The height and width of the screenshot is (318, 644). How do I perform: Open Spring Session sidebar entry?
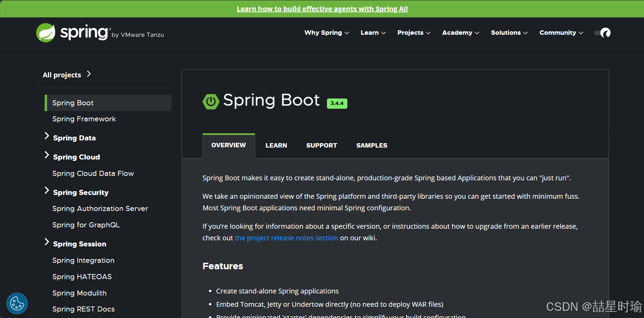[79, 244]
